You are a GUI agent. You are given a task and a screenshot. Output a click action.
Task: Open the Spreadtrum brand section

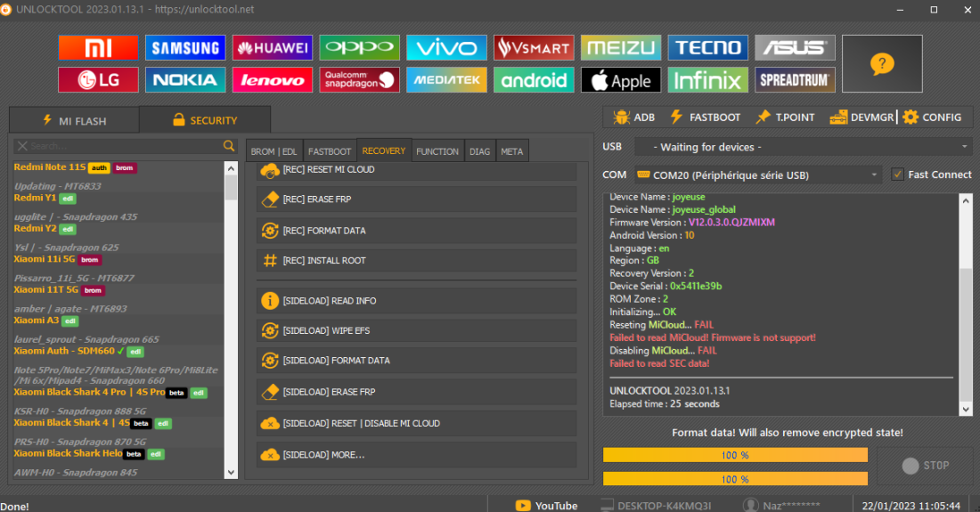tap(795, 80)
